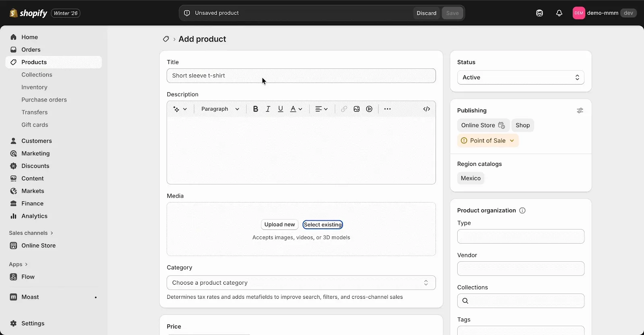This screenshot has height=335, width=644.
Task: Open the AI generate text magic icon
Action: tap(180, 109)
